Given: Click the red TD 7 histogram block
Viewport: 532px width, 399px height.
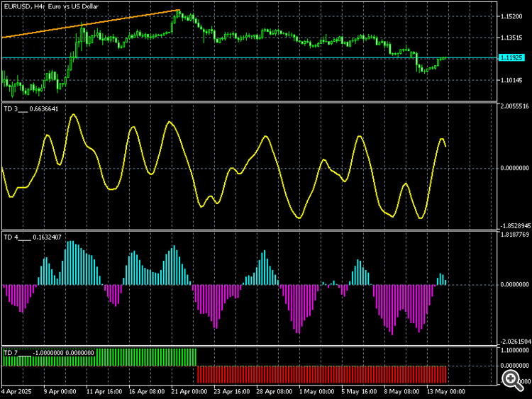Looking at the screenshot, I should click(x=321, y=375).
